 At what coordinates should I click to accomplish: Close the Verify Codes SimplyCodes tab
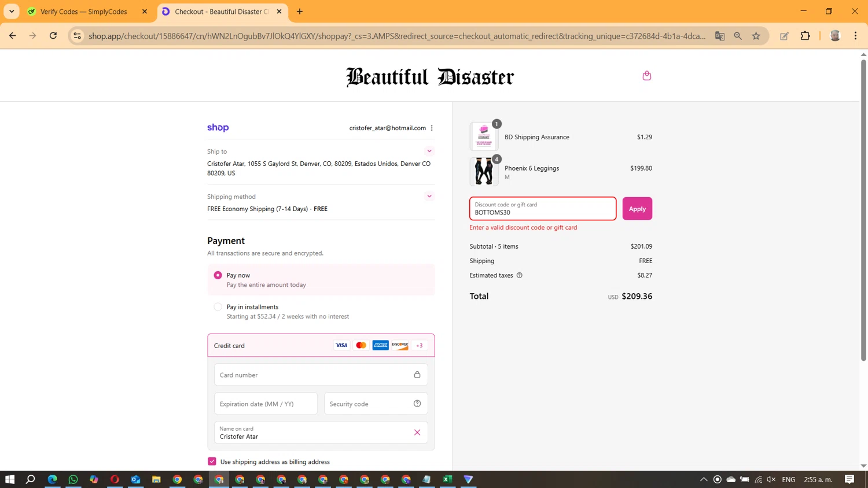tap(145, 12)
